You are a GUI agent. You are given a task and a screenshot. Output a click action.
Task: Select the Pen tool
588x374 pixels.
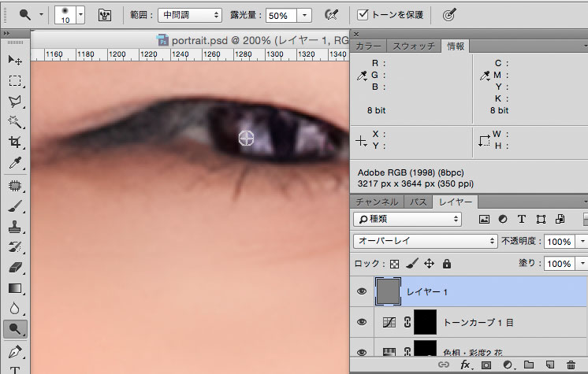click(x=14, y=350)
